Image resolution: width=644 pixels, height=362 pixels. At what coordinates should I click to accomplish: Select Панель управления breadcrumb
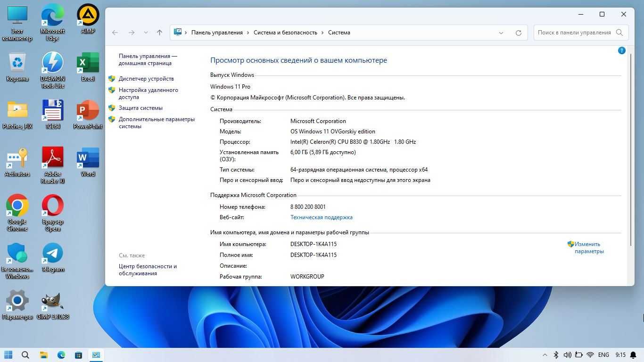point(217,33)
